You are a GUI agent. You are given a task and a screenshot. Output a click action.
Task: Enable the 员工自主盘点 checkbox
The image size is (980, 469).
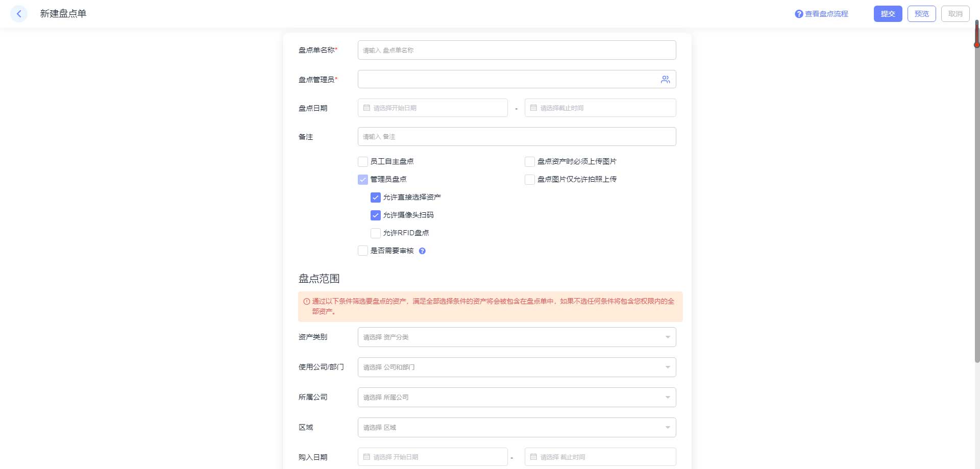[x=362, y=161]
